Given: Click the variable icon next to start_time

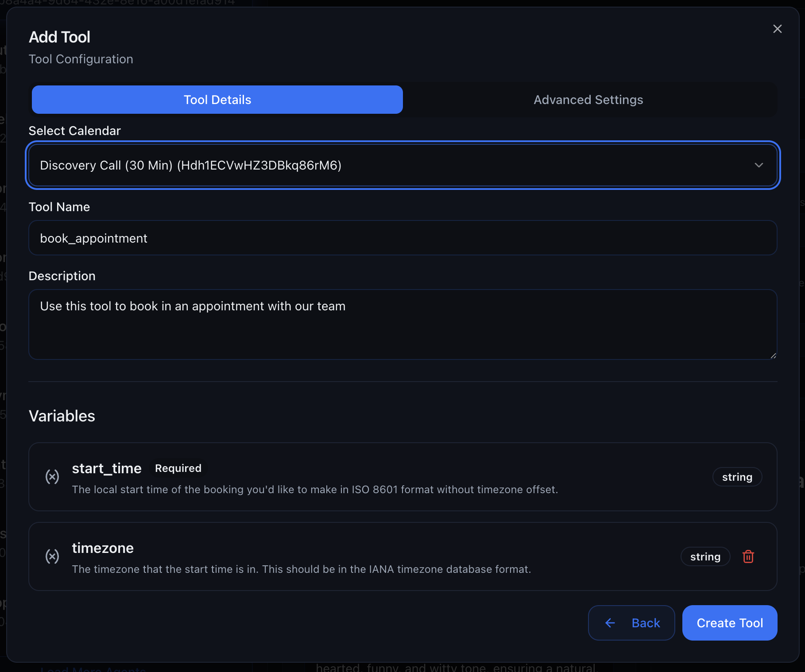Looking at the screenshot, I should tap(52, 477).
